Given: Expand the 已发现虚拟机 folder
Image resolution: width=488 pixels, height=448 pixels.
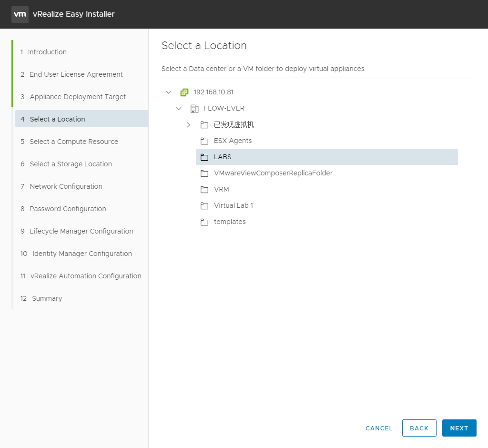Looking at the screenshot, I should pyautogui.click(x=189, y=125).
